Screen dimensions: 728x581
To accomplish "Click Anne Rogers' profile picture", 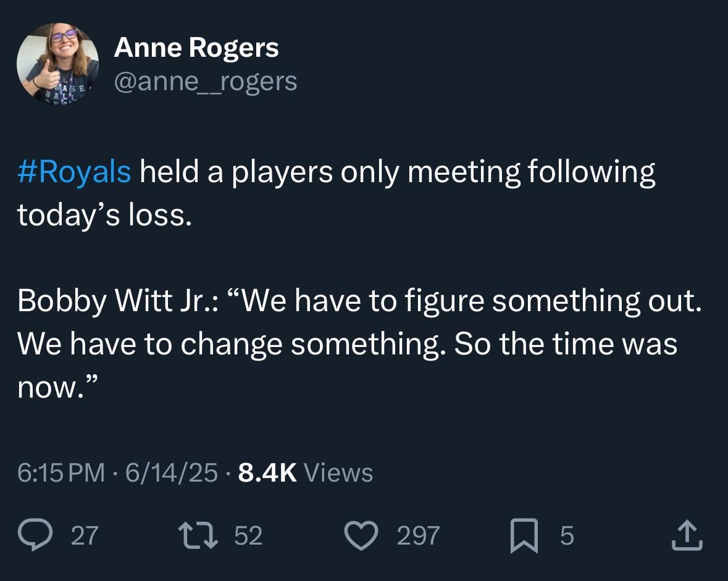I will click(57, 62).
